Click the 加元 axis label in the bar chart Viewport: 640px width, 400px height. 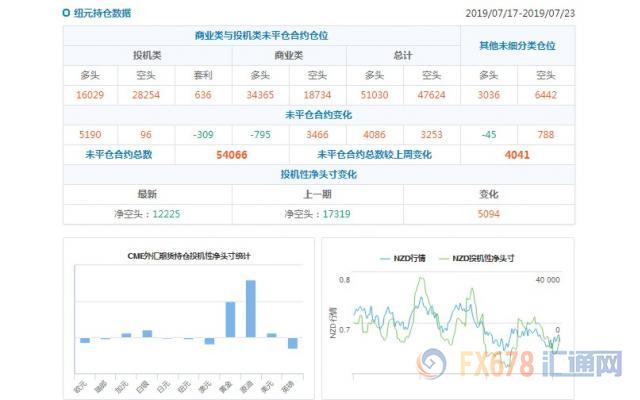coord(122,386)
